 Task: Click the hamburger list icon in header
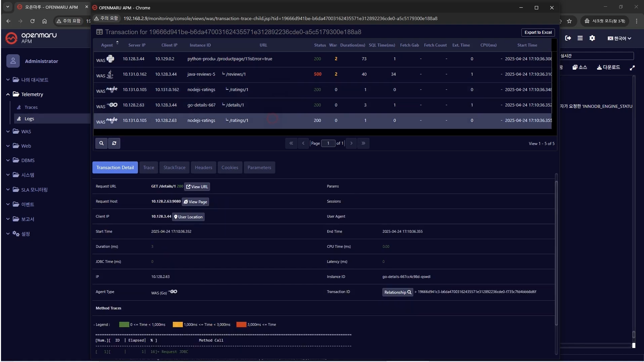coord(580,38)
